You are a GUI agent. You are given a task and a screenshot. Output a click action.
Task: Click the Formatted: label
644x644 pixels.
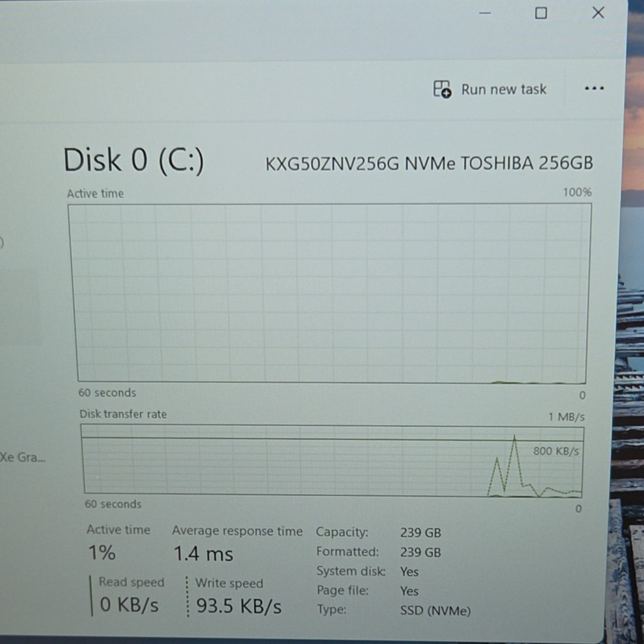347,552
